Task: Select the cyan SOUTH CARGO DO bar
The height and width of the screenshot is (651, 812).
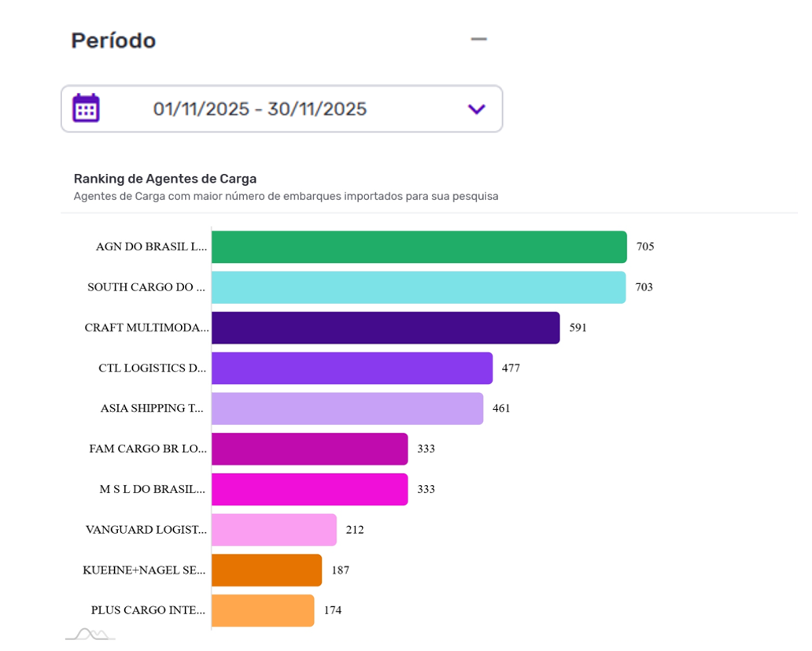Action: 419,287
